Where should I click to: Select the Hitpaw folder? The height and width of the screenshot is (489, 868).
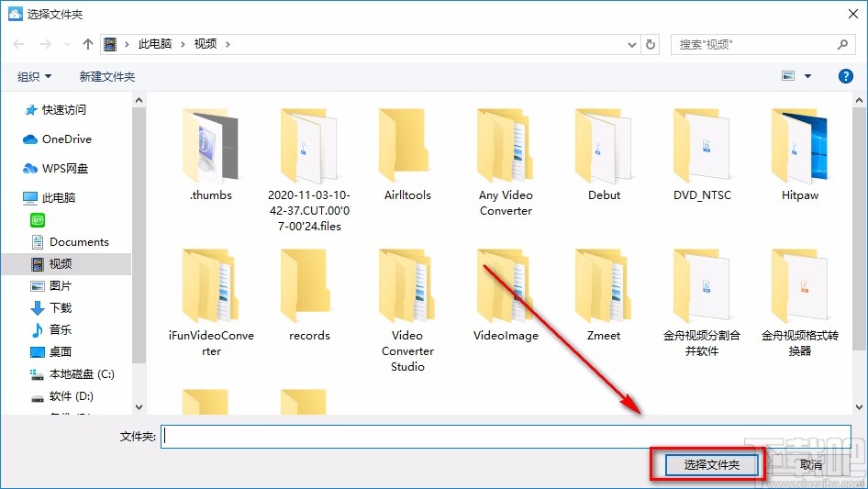[800, 155]
